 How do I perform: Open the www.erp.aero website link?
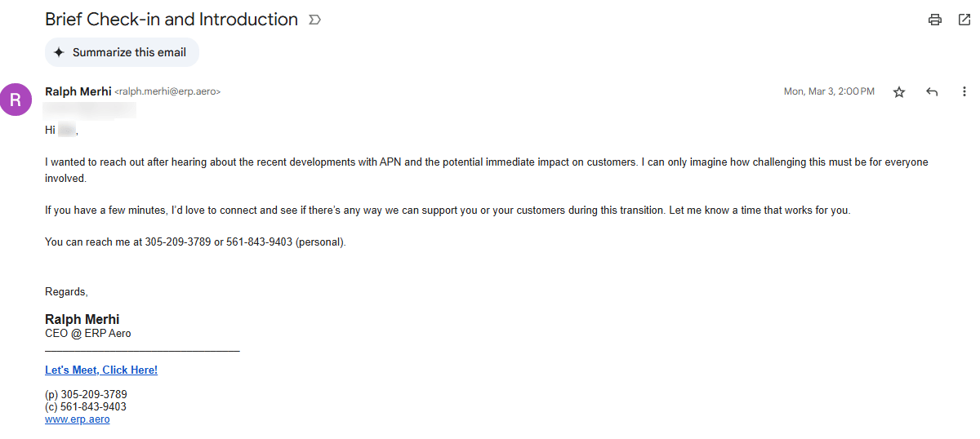pyautogui.click(x=78, y=419)
